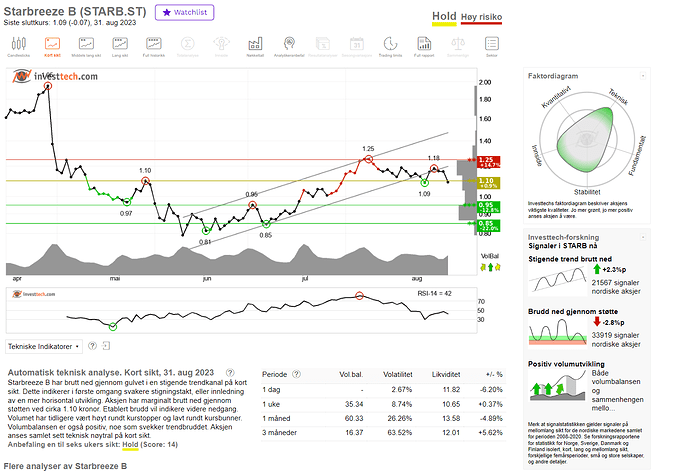Open the Resultatanalyser icon

pos(323,47)
